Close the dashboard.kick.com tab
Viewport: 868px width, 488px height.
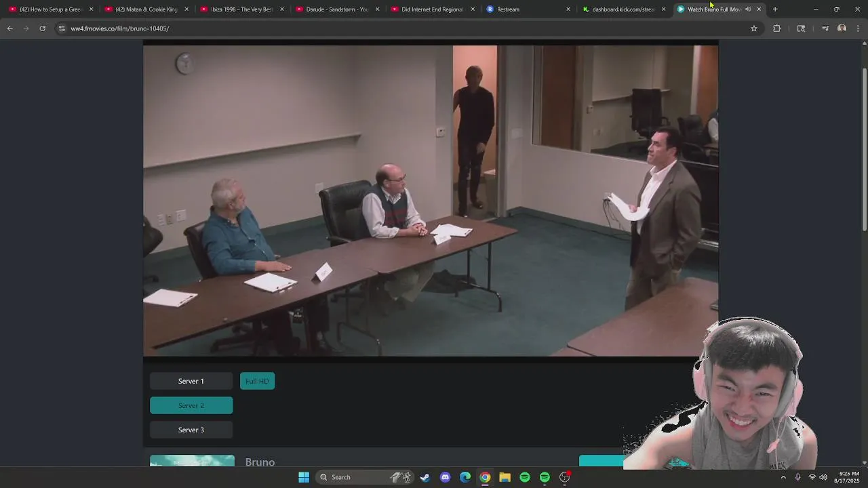pyautogui.click(x=663, y=9)
